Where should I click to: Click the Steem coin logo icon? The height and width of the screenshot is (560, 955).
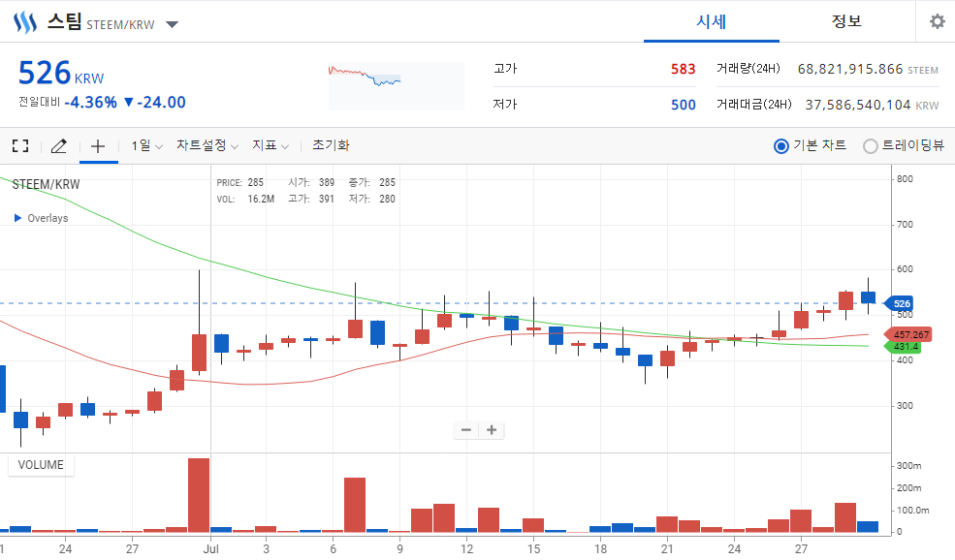click(25, 22)
